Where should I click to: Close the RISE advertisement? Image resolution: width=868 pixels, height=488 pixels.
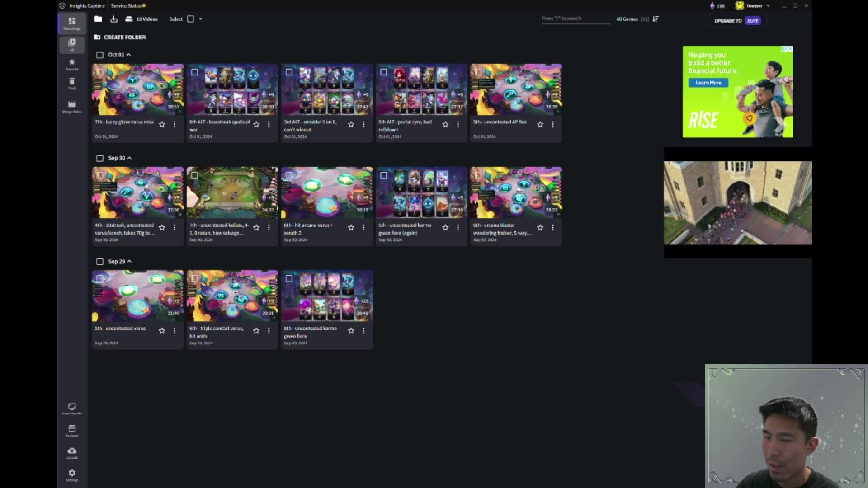tap(790, 49)
